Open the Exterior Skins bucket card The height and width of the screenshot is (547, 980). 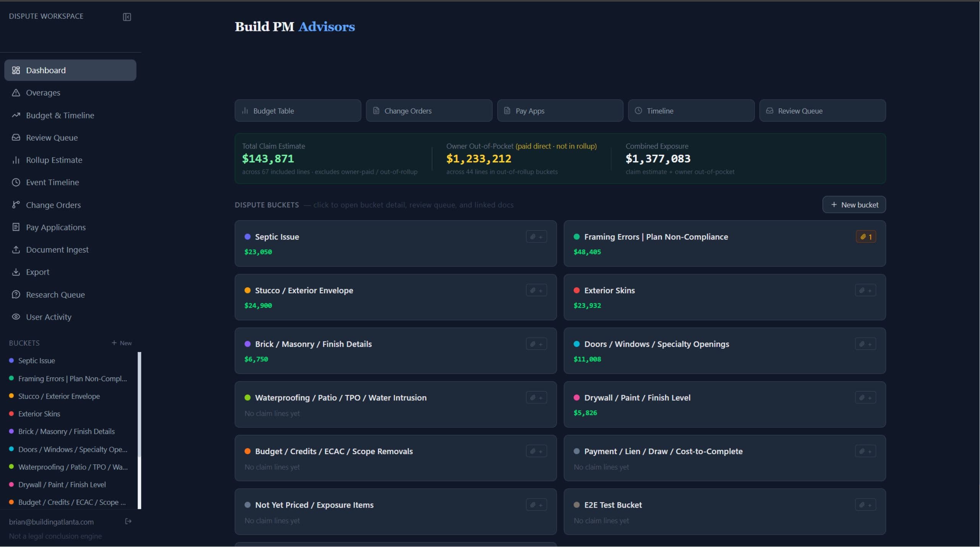[725, 297]
